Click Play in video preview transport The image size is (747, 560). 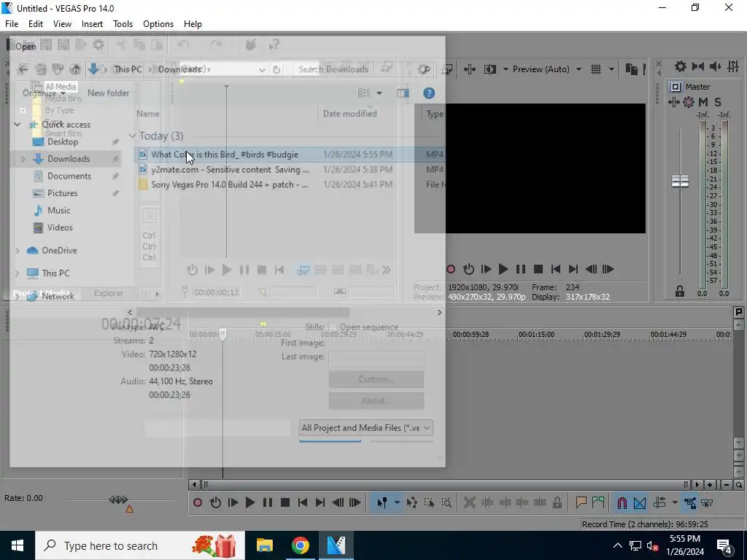tap(503, 270)
